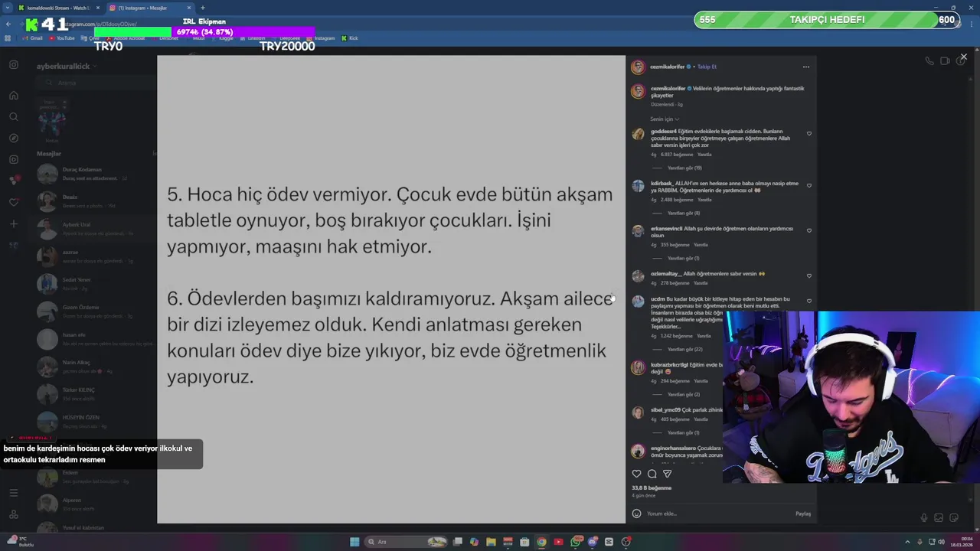Like kdirbask_'s comment
This screenshot has width=980, height=551.
click(809, 185)
